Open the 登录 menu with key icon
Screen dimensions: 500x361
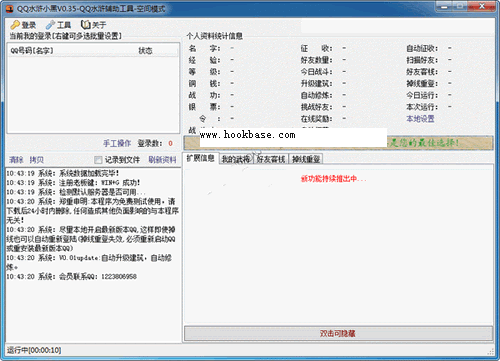[23, 25]
